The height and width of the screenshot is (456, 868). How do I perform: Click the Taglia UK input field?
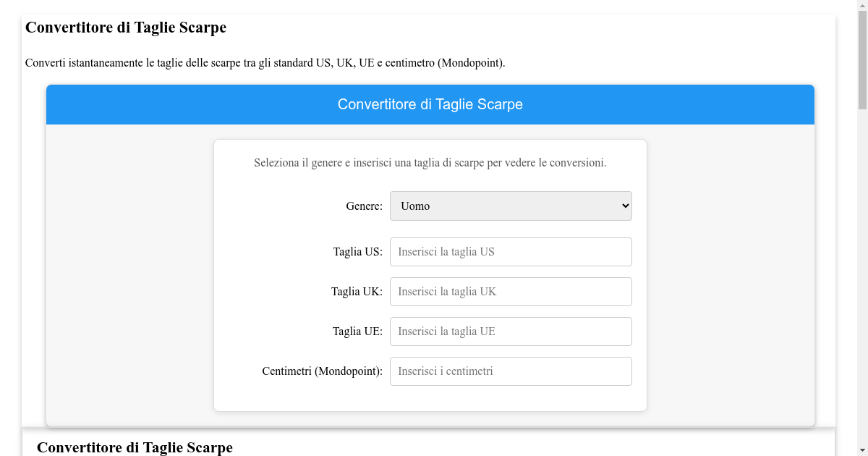[510, 291]
